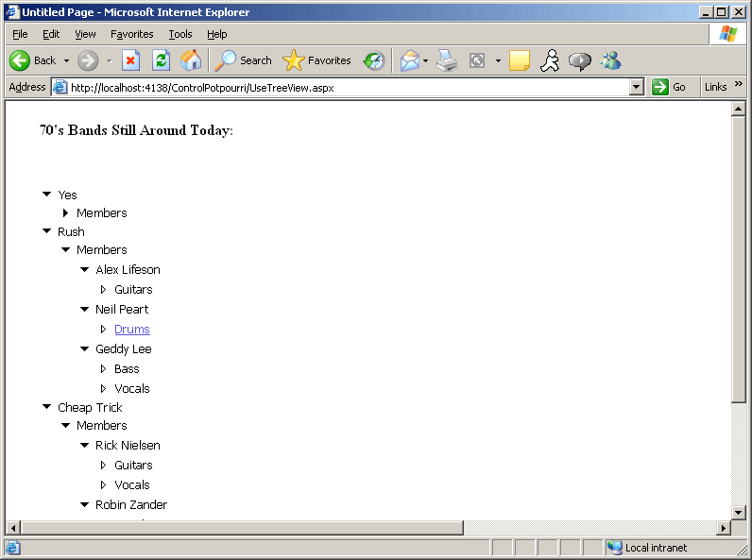Open the History toolbar icon
The width and height of the screenshot is (752, 560).
click(374, 60)
